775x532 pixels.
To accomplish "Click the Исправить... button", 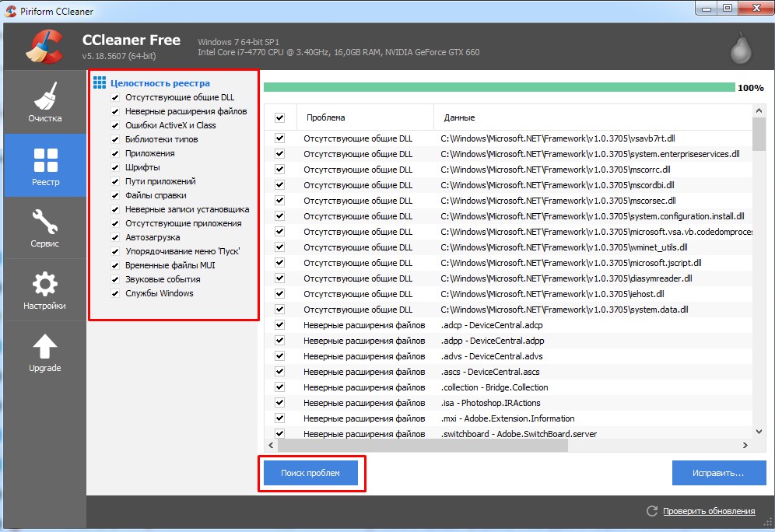I will pyautogui.click(x=719, y=473).
